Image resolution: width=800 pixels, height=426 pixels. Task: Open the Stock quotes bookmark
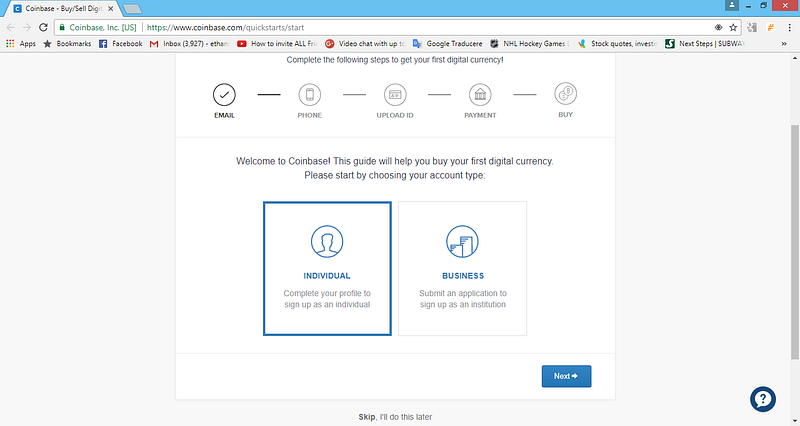pos(617,44)
